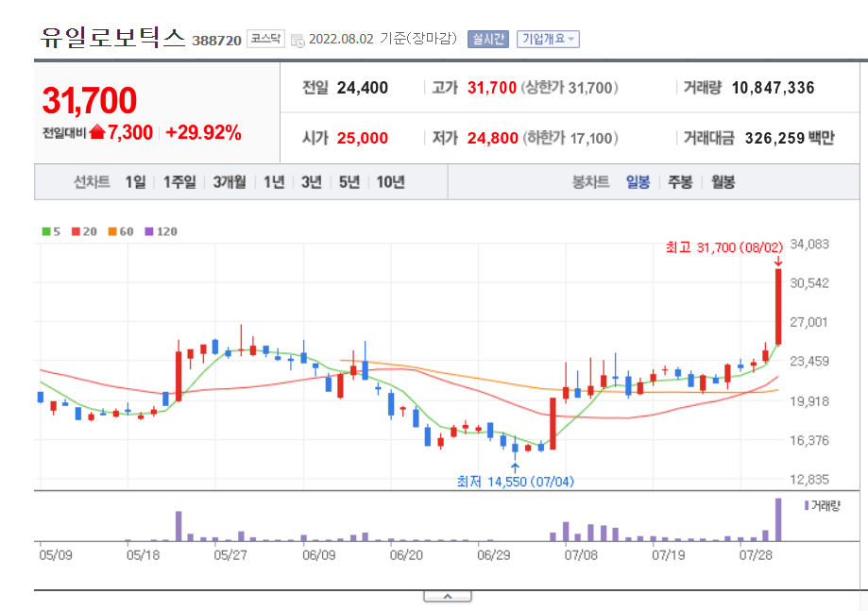Click the stock name 유일로보틱스

click(x=113, y=37)
